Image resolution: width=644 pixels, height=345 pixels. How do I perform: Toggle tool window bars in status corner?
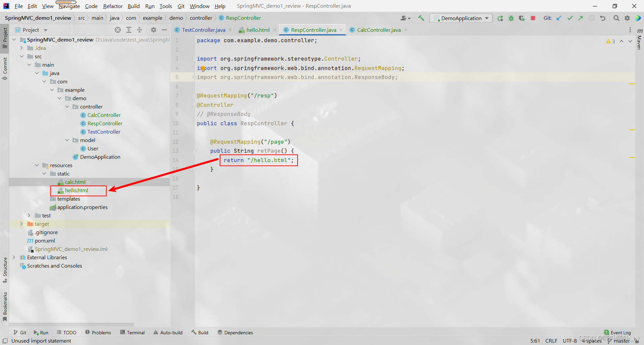[x=5, y=341]
